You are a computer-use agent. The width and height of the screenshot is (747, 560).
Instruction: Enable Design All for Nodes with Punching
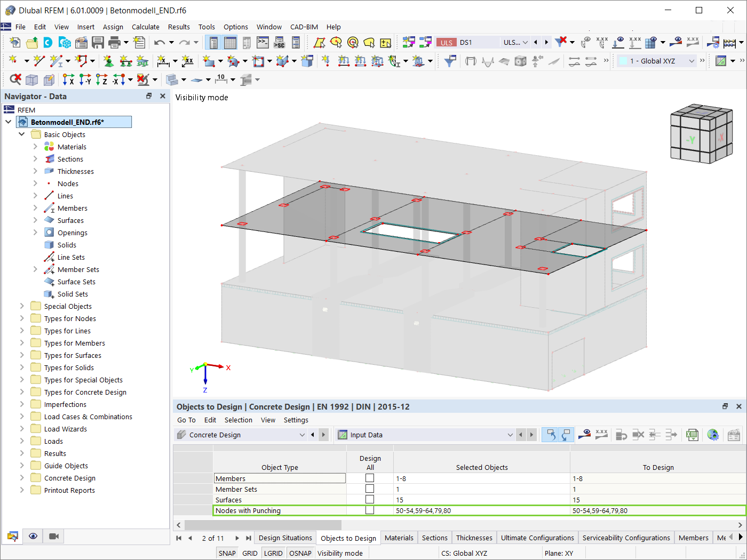click(x=370, y=510)
